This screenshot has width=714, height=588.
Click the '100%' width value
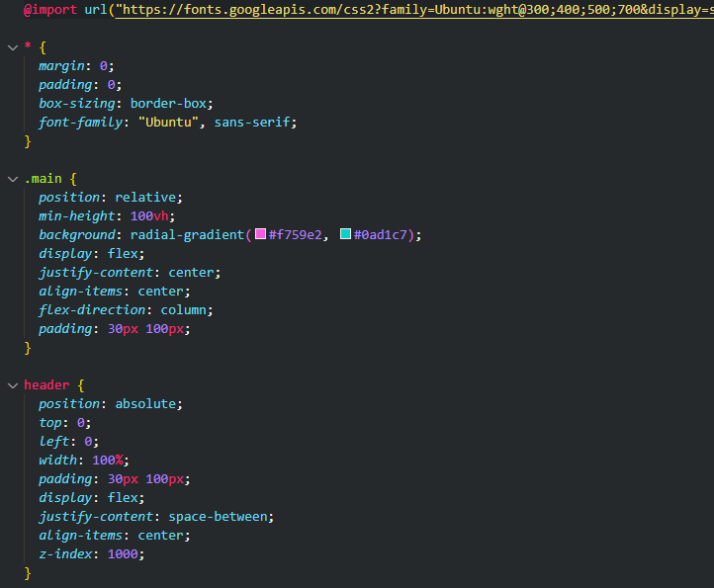click(x=108, y=461)
